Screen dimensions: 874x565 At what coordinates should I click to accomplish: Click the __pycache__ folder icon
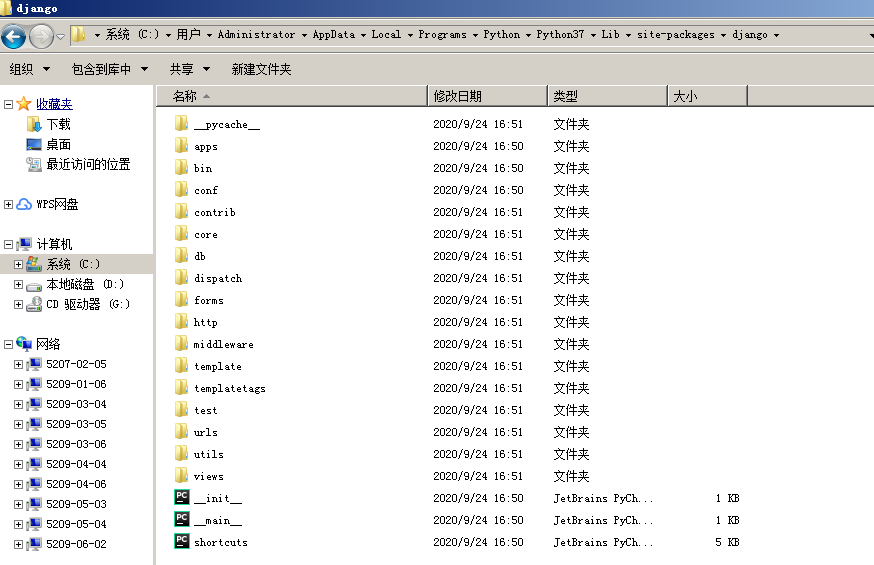coord(181,124)
